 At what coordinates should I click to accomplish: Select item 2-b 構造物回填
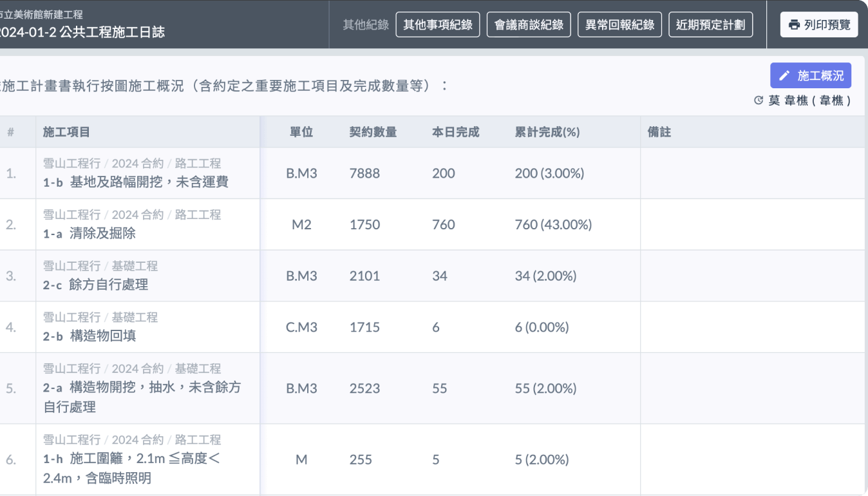point(90,336)
